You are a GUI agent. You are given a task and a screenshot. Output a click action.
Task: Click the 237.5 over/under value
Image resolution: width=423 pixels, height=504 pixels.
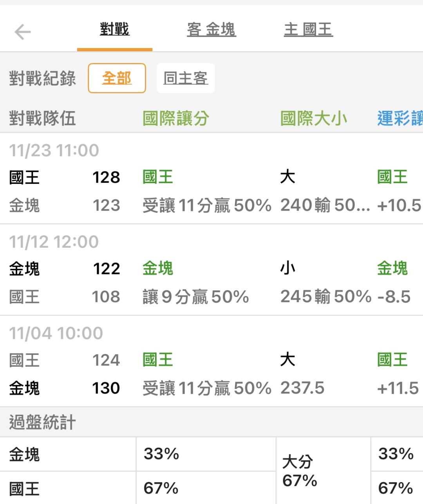pos(302,388)
